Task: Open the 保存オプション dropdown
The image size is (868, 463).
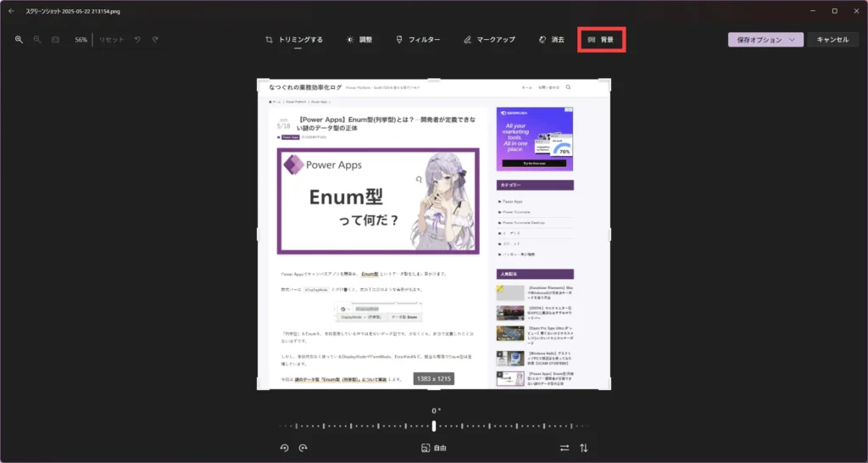Action: click(x=765, y=40)
